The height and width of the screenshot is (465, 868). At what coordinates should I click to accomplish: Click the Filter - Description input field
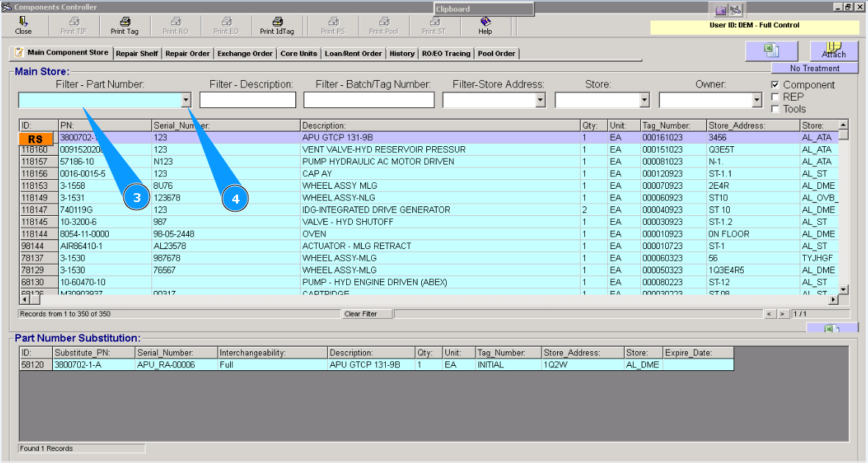248,100
